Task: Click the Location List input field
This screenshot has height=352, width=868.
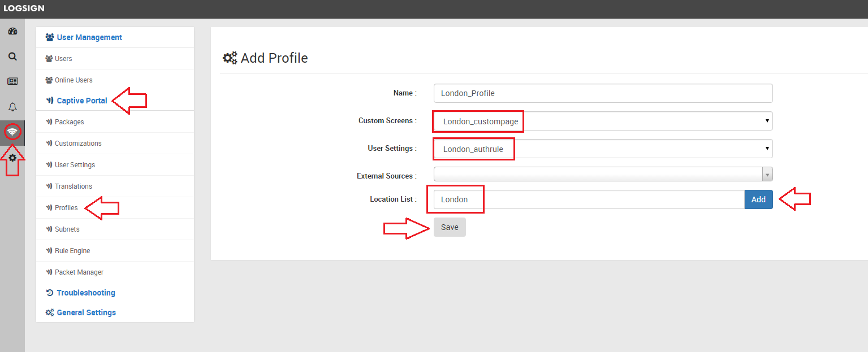Action: 589,199
